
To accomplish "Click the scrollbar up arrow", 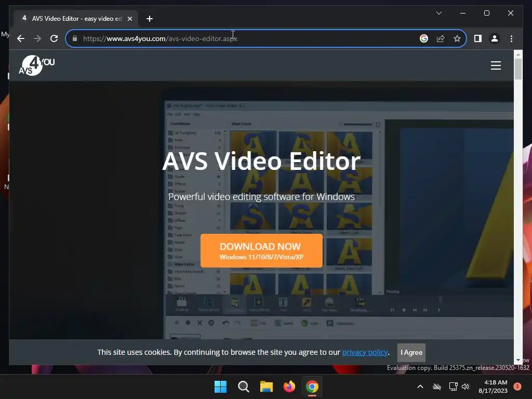I will pyautogui.click(x=518, y=54).
